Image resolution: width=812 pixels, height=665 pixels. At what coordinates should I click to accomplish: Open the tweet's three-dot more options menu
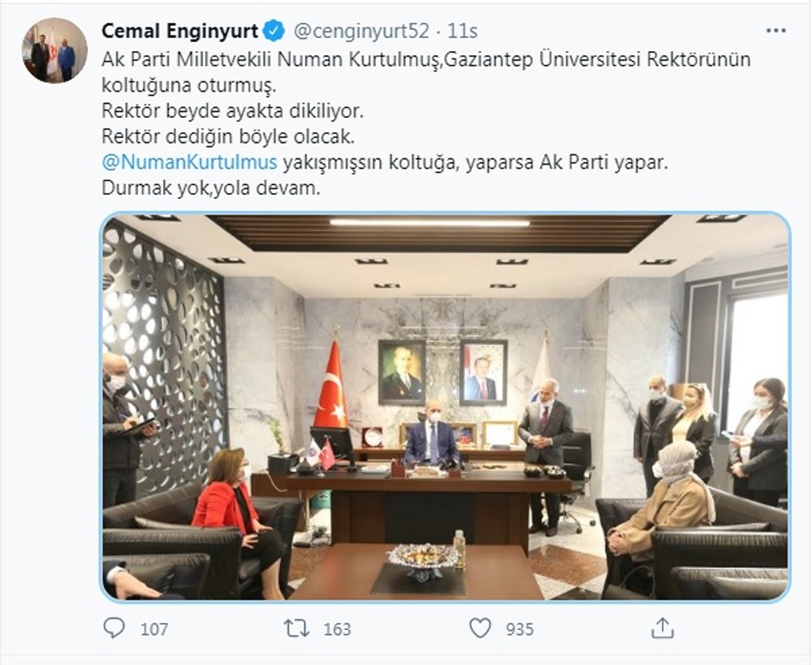point(775,31)
